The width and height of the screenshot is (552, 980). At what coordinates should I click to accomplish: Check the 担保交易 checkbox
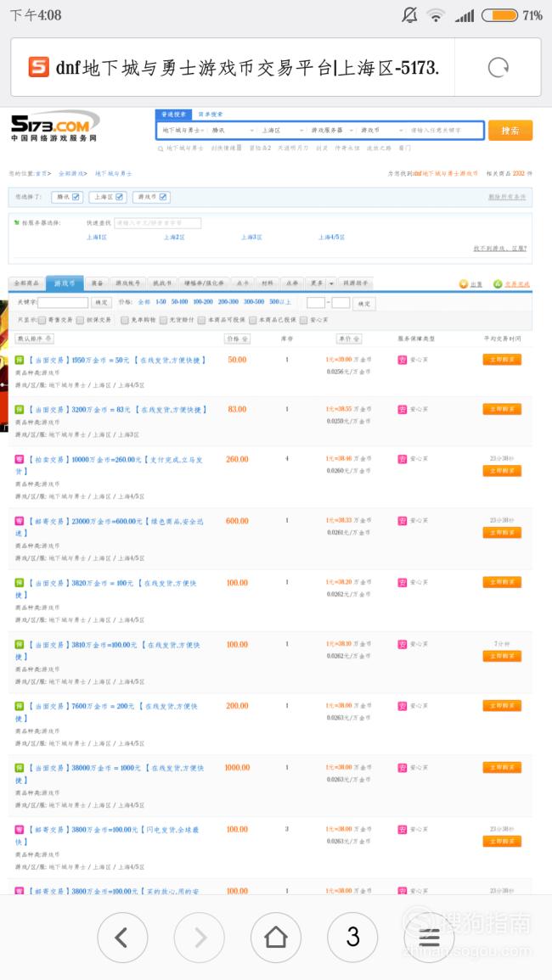[x=80, y=320]
